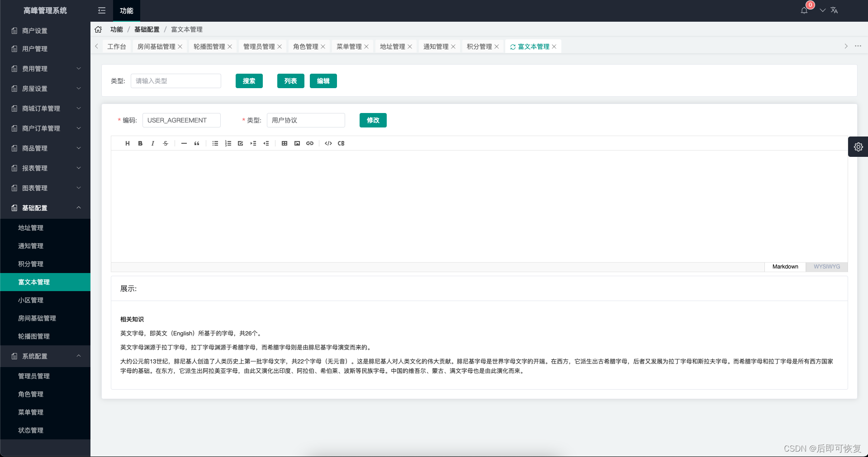The image size is (868, 457).
Task: Open tab options with the three dots
Action: [x=858, y=46]
